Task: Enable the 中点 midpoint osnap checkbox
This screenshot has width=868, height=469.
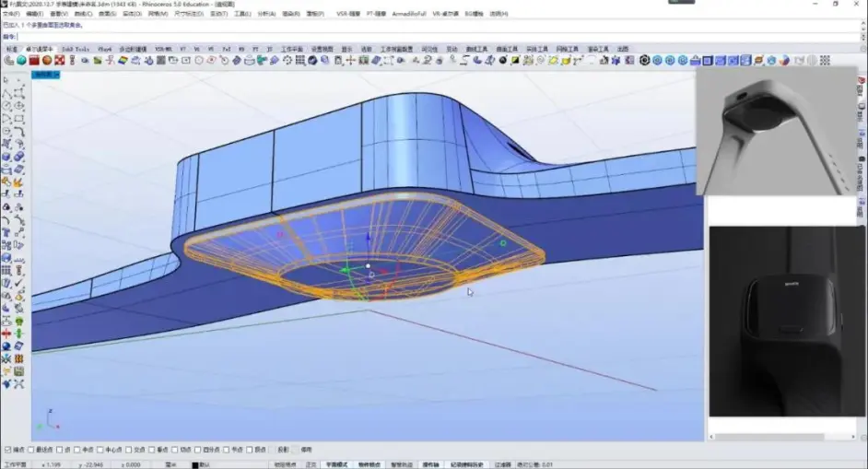Action: tap(76, 450)
